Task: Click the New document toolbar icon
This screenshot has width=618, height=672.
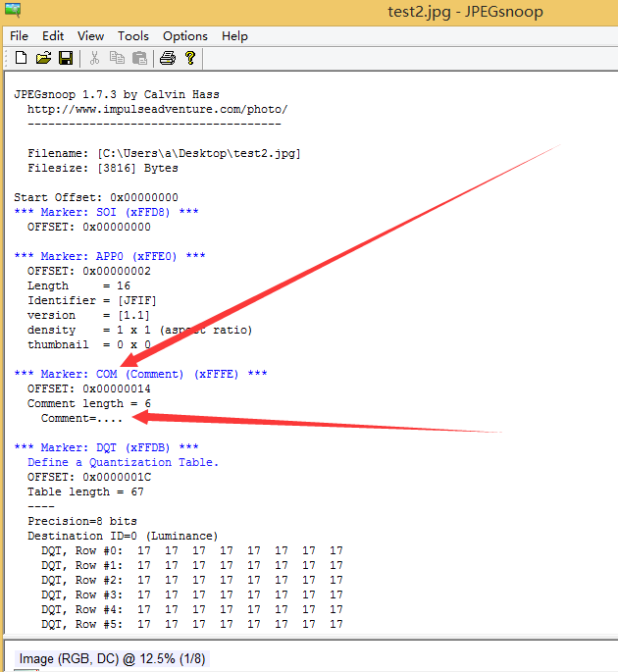Action: pos(21,58)
